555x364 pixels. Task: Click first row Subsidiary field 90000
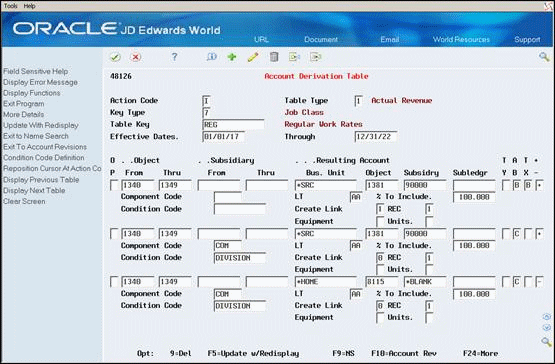(x=425, y=185)
